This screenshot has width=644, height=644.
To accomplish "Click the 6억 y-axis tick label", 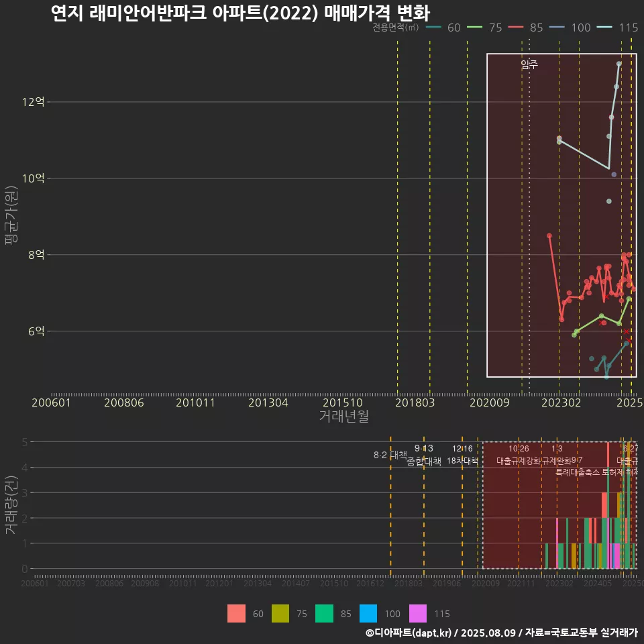I will [36, 331].
